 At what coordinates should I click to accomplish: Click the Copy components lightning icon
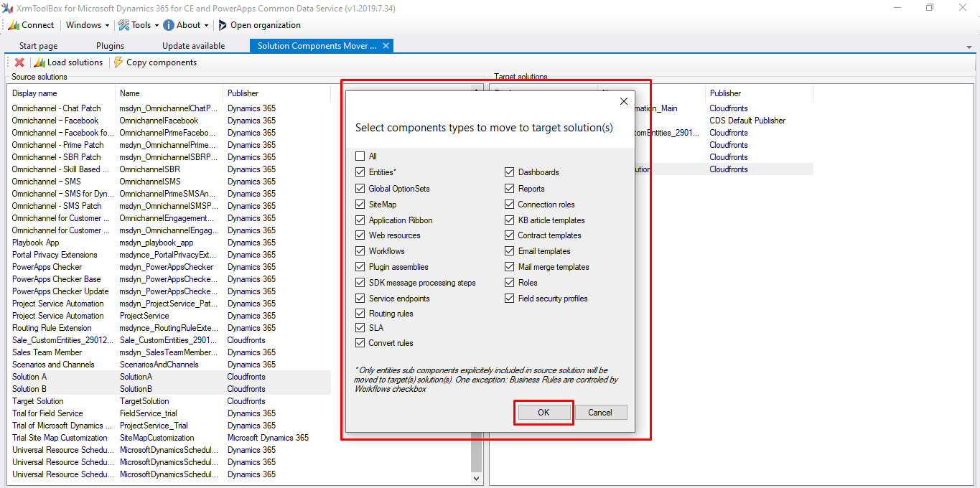(x=118, y=62)
